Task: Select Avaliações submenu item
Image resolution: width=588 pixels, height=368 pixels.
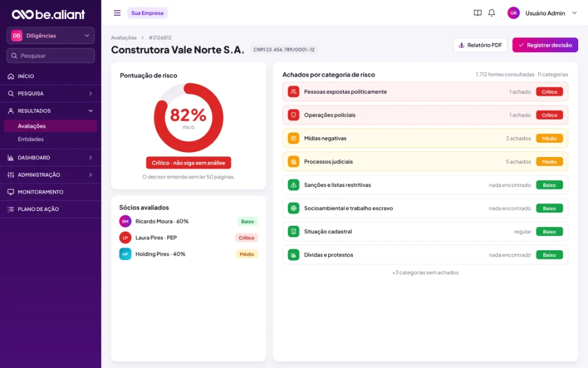Action: click(x=51, y=126)
